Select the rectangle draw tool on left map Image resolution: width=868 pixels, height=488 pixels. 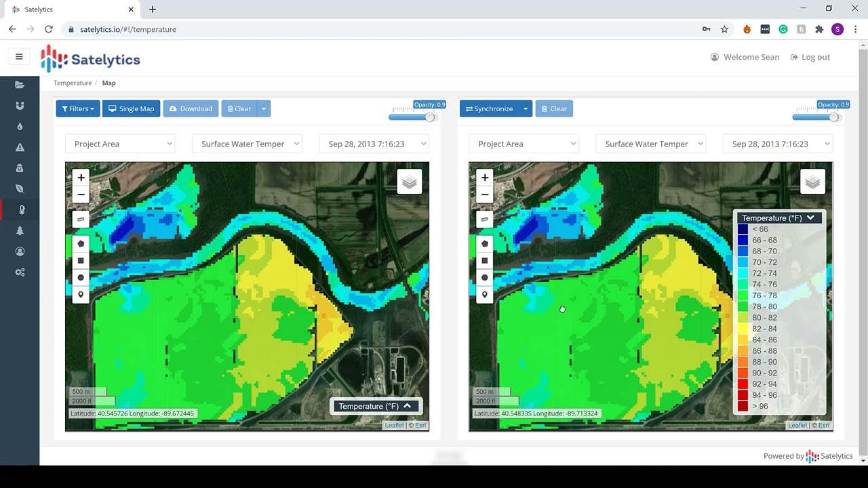click(x=81, y=260)
